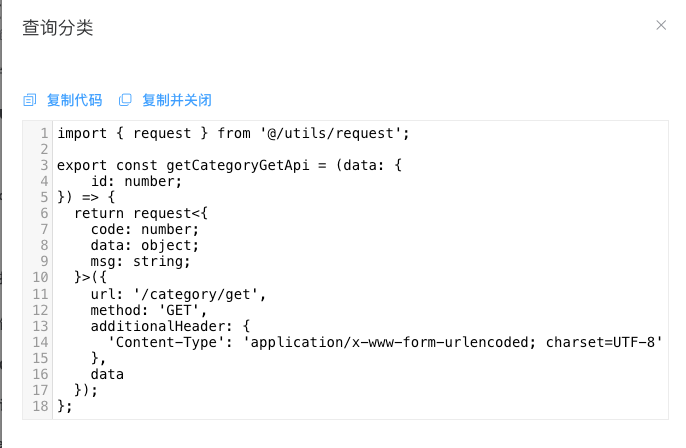This screenshot has height=448, width=686.
Task: Click line number 18 in gutter
Action: pos(41,406)
